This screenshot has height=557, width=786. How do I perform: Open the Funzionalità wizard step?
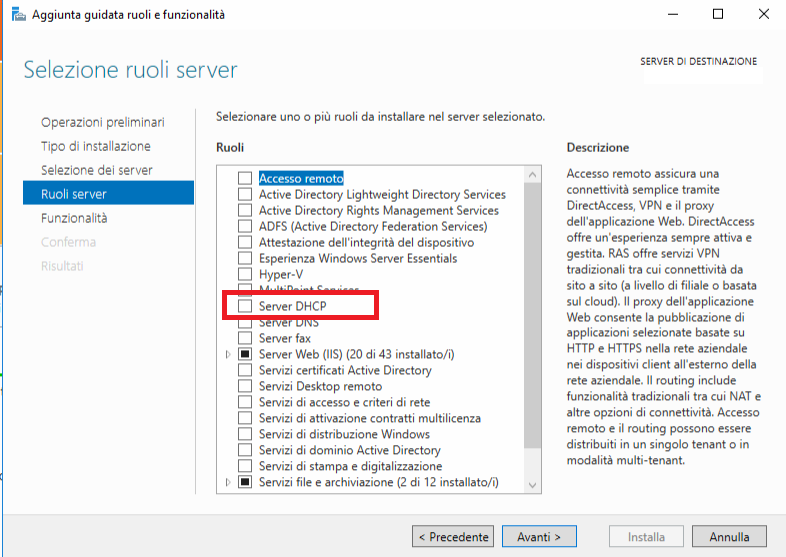pos(74,218)
